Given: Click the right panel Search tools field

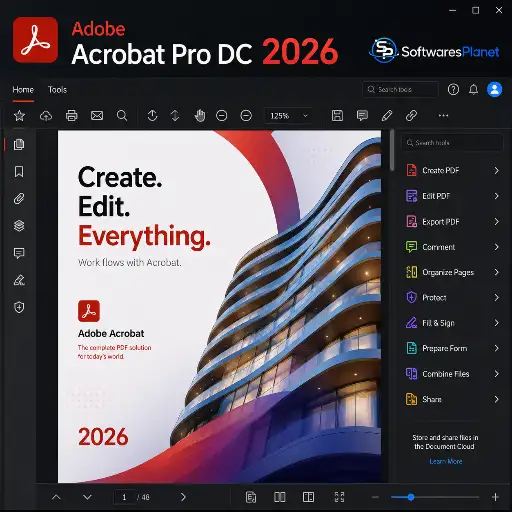Looking at the screenshot, I should click(x=452, y=143).
